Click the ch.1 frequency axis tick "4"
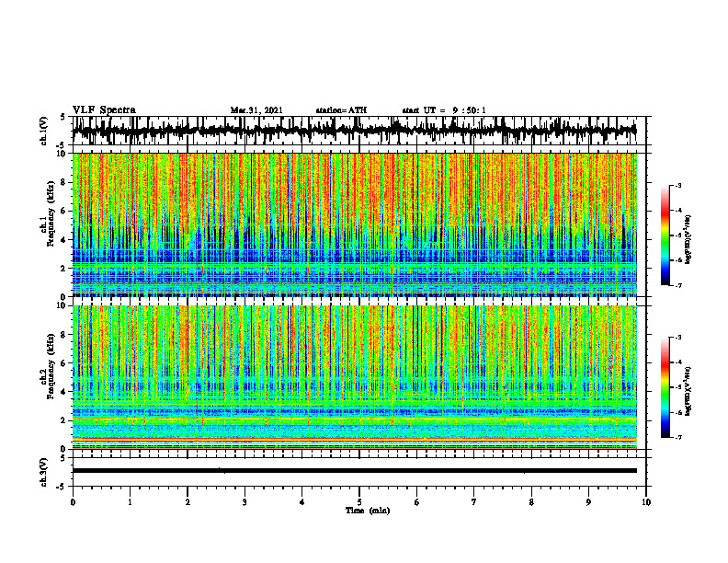728x563 pixels. coord(64,240)
